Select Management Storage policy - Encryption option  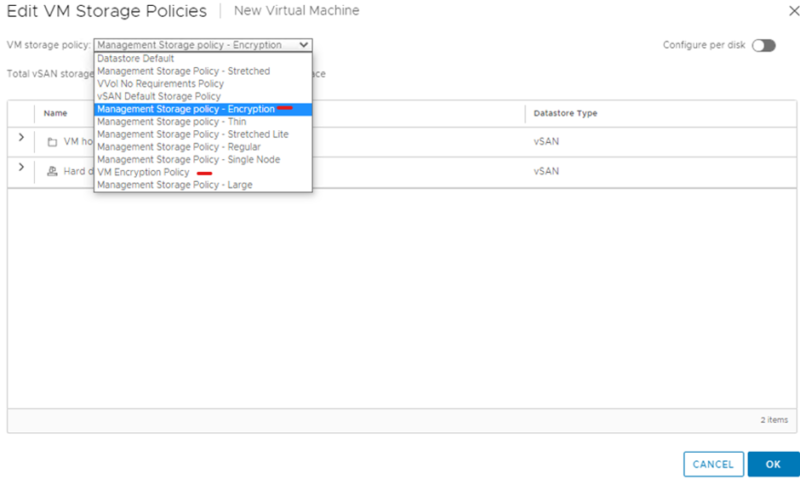186,109
